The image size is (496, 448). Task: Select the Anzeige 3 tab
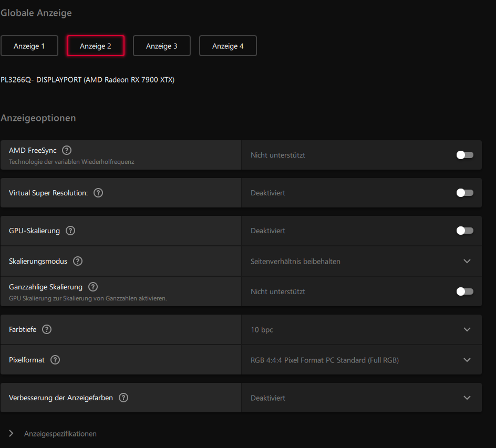coord(162,46)
